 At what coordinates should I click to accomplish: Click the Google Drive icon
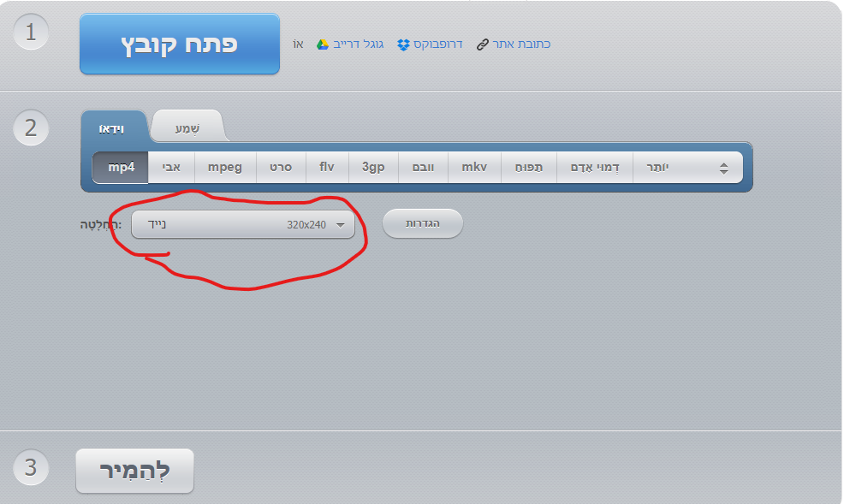pos(323,44)
